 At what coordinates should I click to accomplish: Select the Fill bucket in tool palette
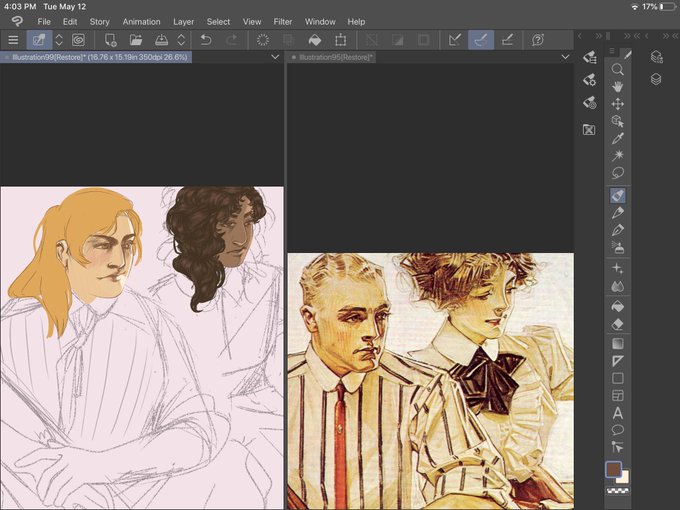point(618,307)
